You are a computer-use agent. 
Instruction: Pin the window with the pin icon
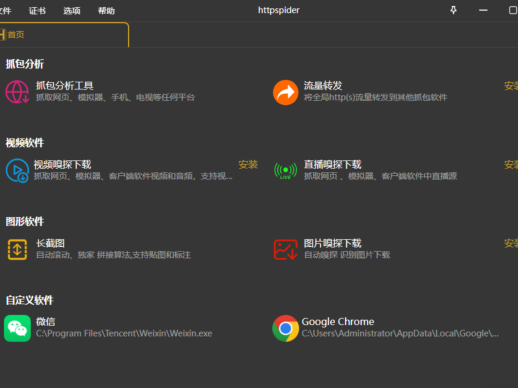pos(453,10)
